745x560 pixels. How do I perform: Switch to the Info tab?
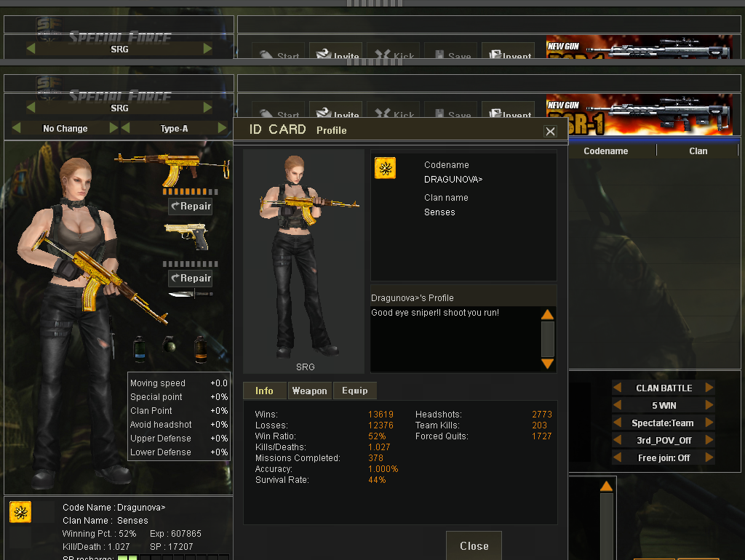pos(265,391)
